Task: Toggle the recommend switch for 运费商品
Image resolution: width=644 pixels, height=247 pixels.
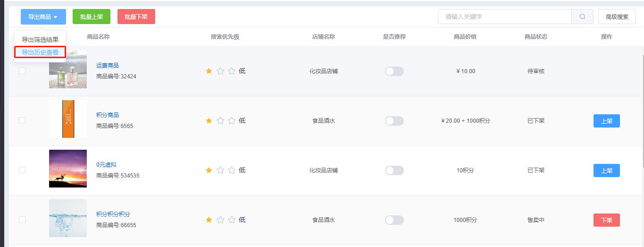Action: pos(394,71)
